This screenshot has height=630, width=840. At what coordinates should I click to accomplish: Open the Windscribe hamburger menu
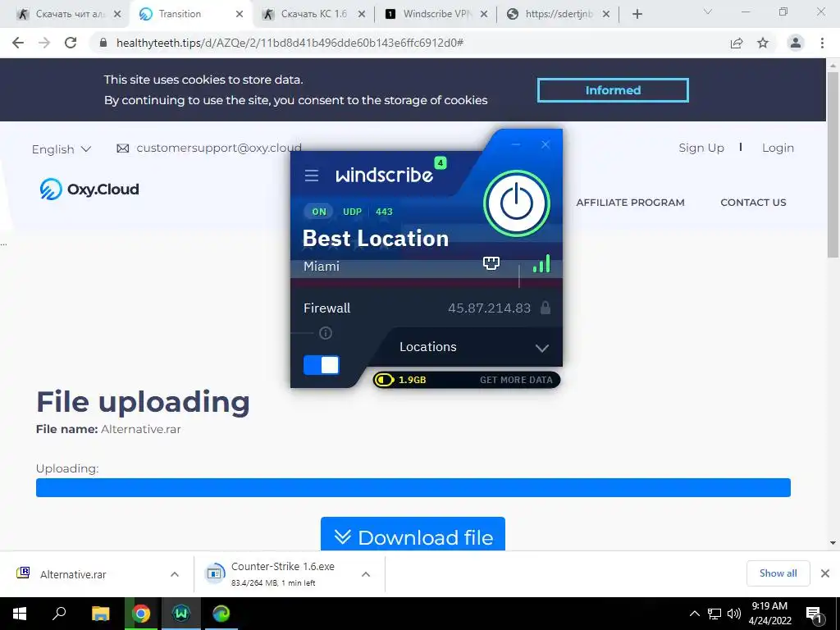click(x=311, y=176)
